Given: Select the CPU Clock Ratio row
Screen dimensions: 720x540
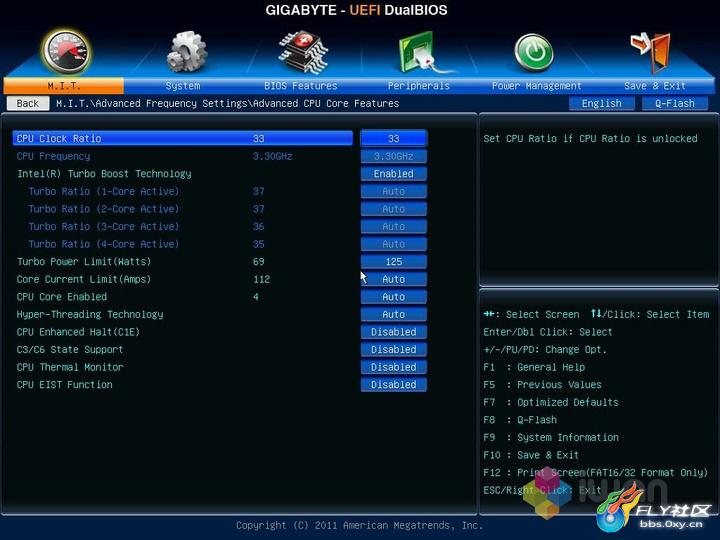Looking at the screenshot, I should click(x=183, y=138).
